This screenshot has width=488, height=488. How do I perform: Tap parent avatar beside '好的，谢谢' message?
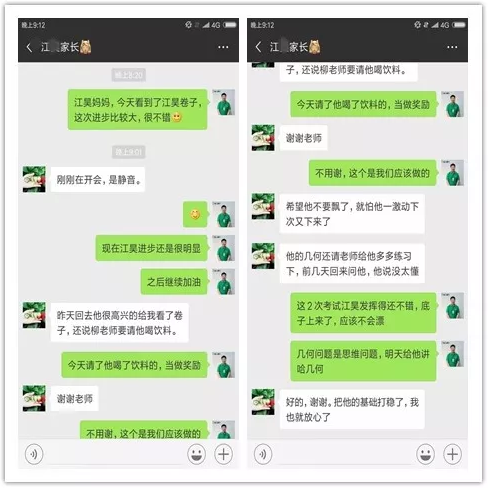263,402
